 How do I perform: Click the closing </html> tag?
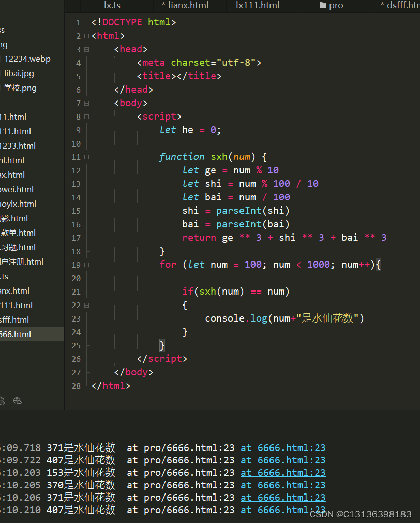(111, 386)
